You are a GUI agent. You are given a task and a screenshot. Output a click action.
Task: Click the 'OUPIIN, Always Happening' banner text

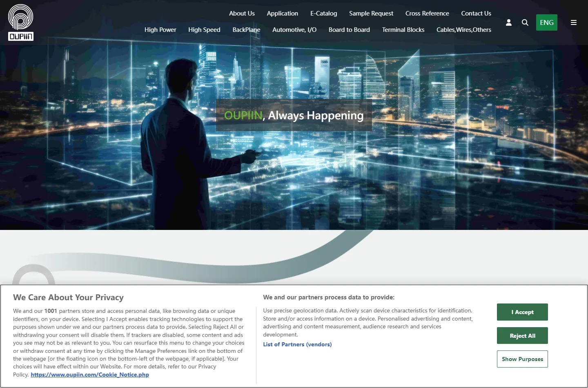294,116
